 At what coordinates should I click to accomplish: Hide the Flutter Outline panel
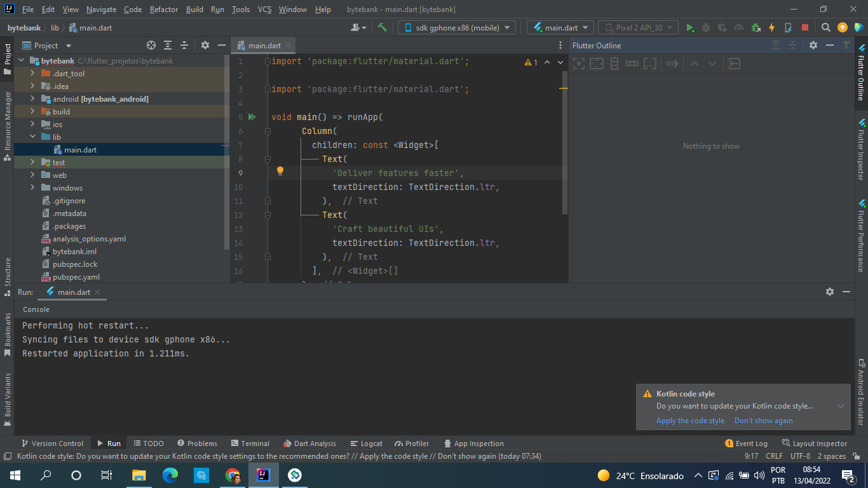point(830,45)
